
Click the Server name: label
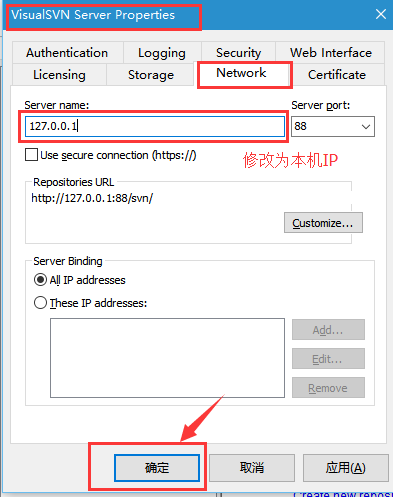click(57, 105)
